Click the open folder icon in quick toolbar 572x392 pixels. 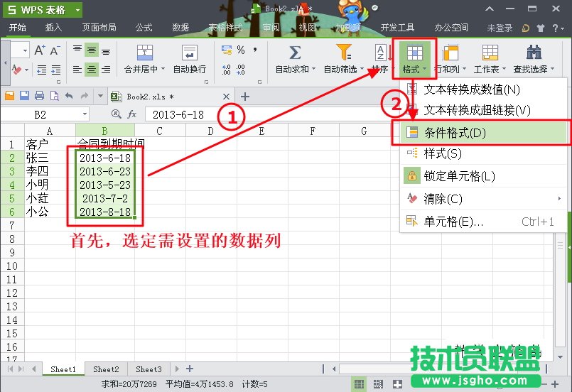pos(10,96)
